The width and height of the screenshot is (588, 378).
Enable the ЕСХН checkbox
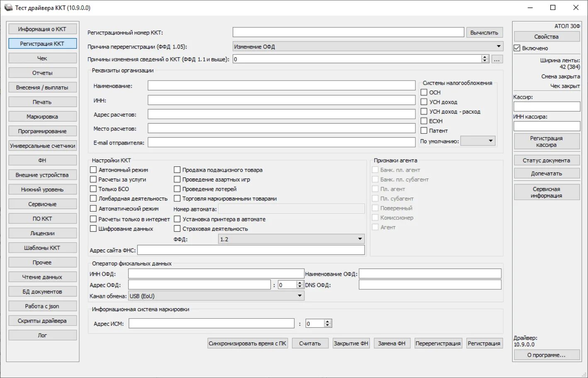(x=424, y=121)
